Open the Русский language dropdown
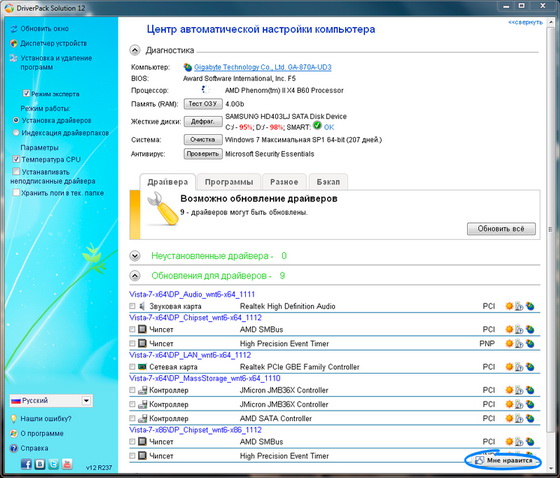 coord(51,400)
